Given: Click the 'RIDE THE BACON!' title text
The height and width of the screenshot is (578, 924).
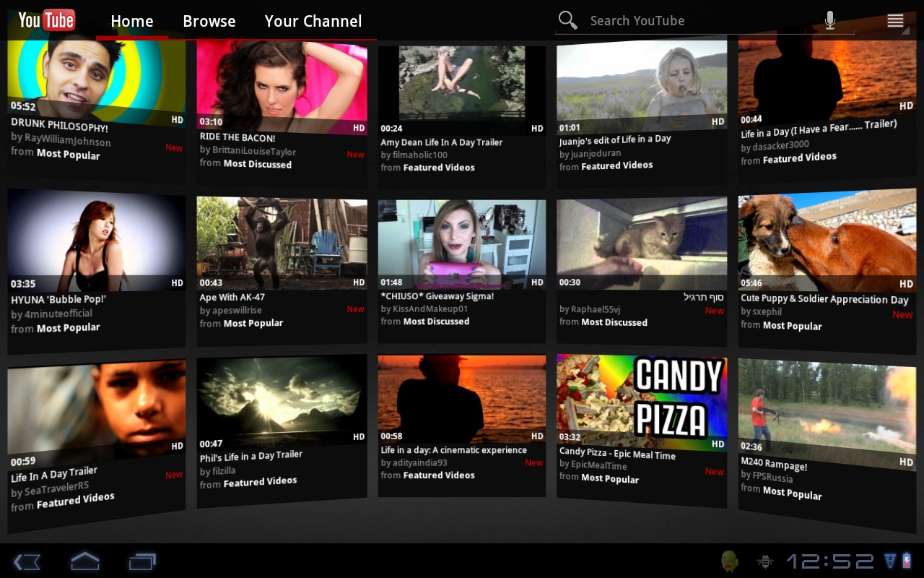Looking at the screenshot, I should 237,137.
